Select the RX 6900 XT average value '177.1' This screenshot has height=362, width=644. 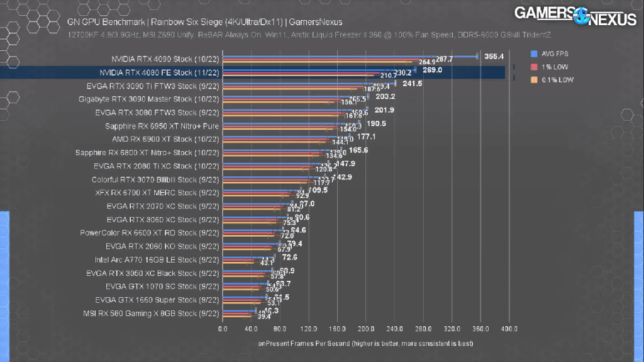[x=367, y=137]
